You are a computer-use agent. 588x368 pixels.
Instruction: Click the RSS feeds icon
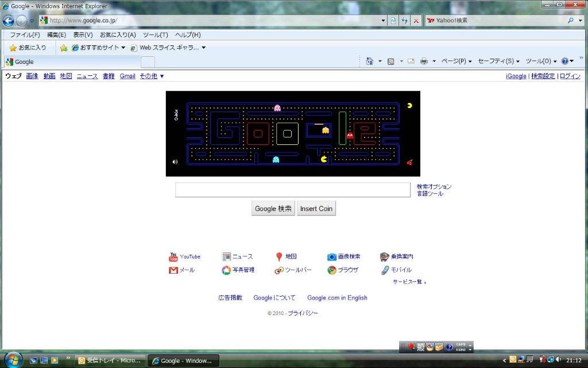coord(390,61)
